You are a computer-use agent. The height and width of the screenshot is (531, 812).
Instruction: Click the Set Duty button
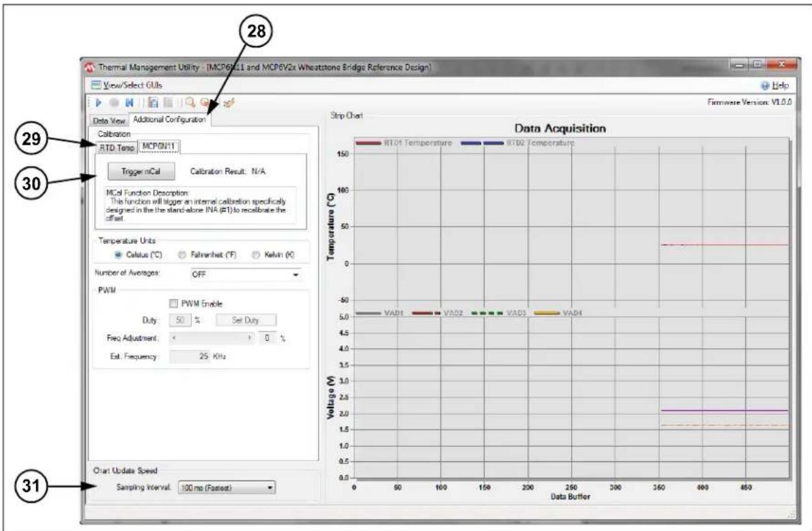[246, 320]
